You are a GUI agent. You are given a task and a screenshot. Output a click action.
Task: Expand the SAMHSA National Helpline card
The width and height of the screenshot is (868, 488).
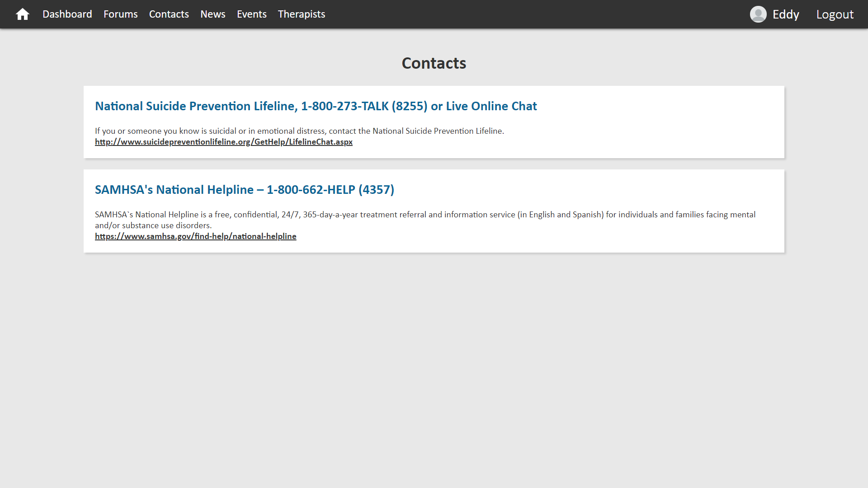pos(245,189)
